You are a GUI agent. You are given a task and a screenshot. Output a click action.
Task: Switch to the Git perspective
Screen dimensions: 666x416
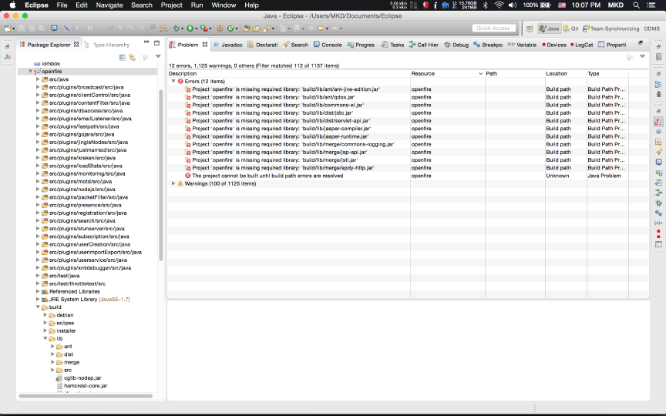[x=571, y=29]
